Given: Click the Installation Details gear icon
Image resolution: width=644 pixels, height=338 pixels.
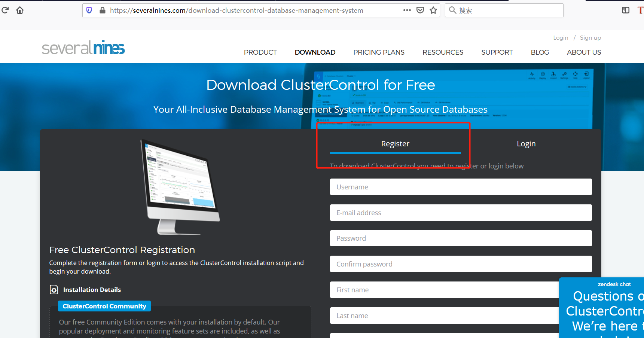Looking at the screenshot, I should point(54,290).
